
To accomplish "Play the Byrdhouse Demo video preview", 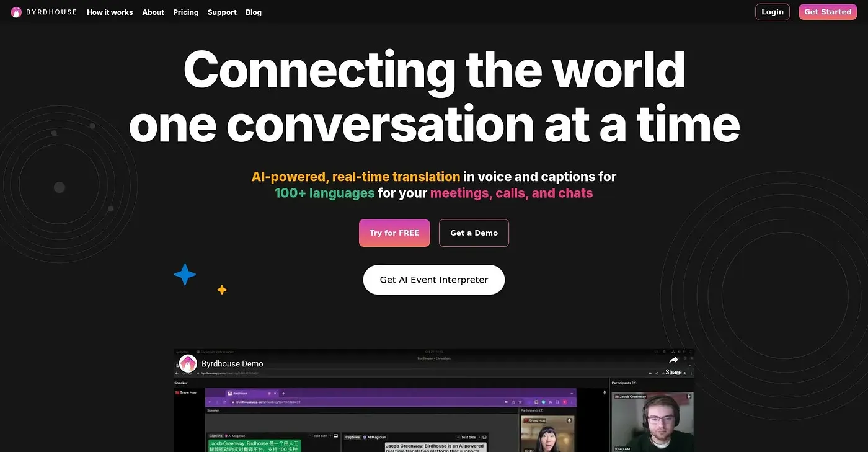I will tap(434, 401).
